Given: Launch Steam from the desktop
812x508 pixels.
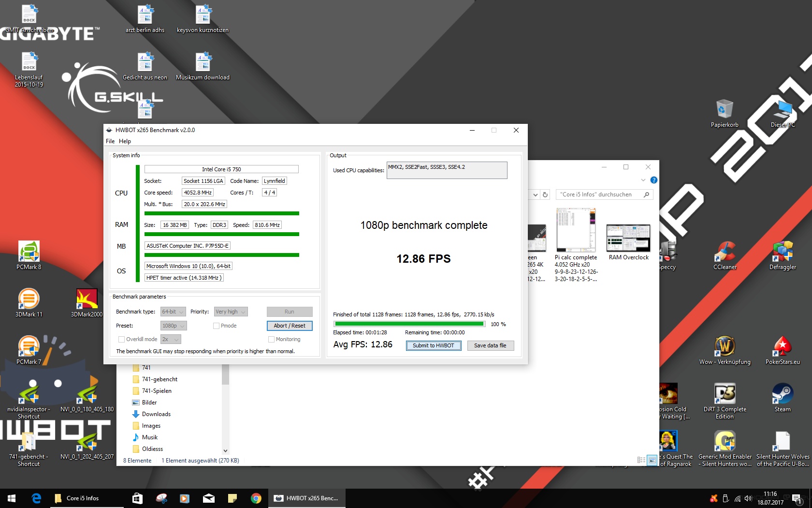Looking at the screenshot, I should click(783, 397).
